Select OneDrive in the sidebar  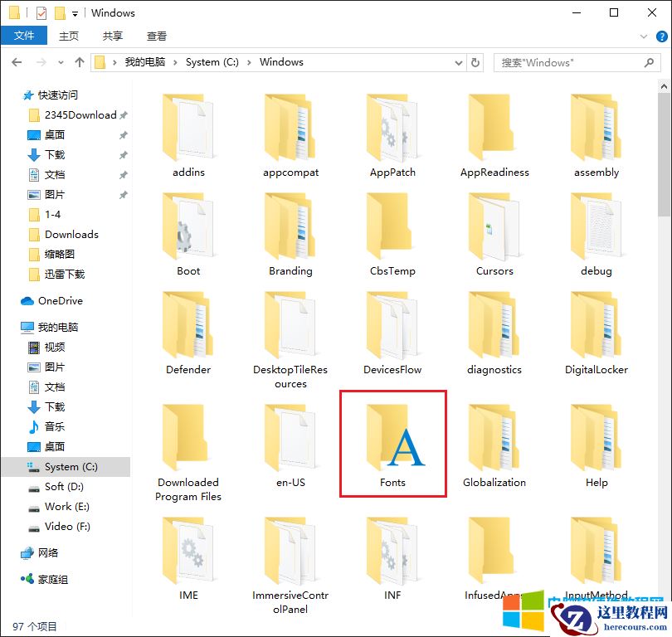point(60,300)
